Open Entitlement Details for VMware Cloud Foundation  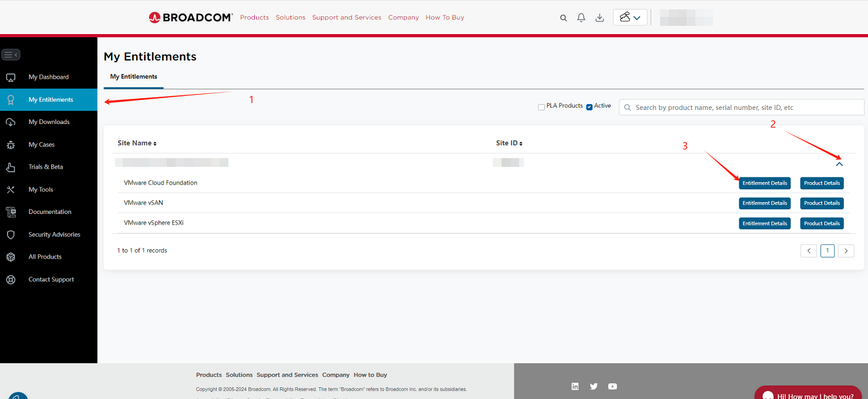tap(765, 183)
